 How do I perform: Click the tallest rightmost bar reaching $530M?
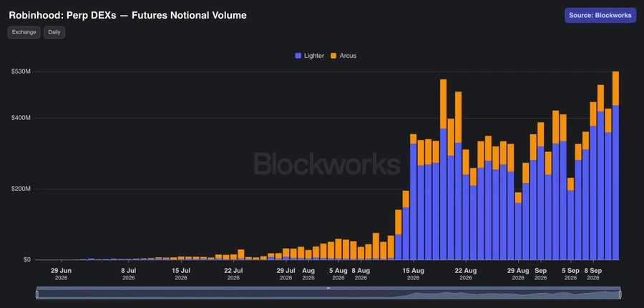pyautogui.click(x=615, y=166)
